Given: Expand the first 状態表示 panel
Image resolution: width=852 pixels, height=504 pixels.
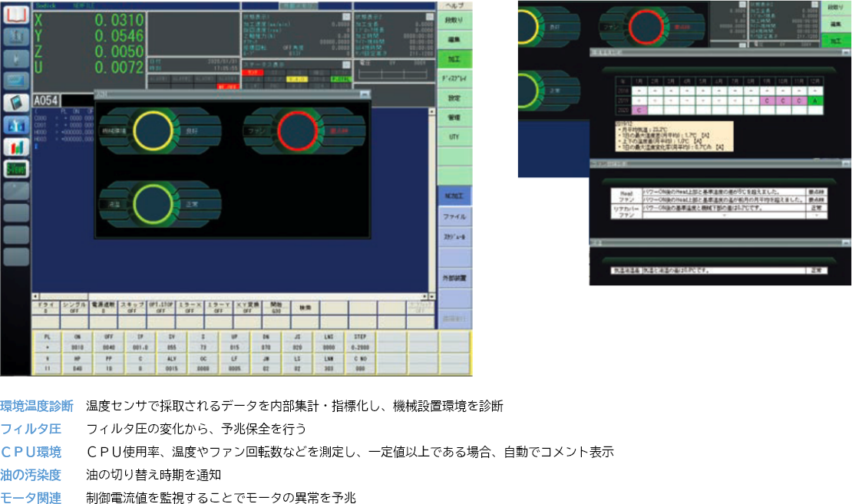Looking at the screenshot, I should tap(346, 17).
